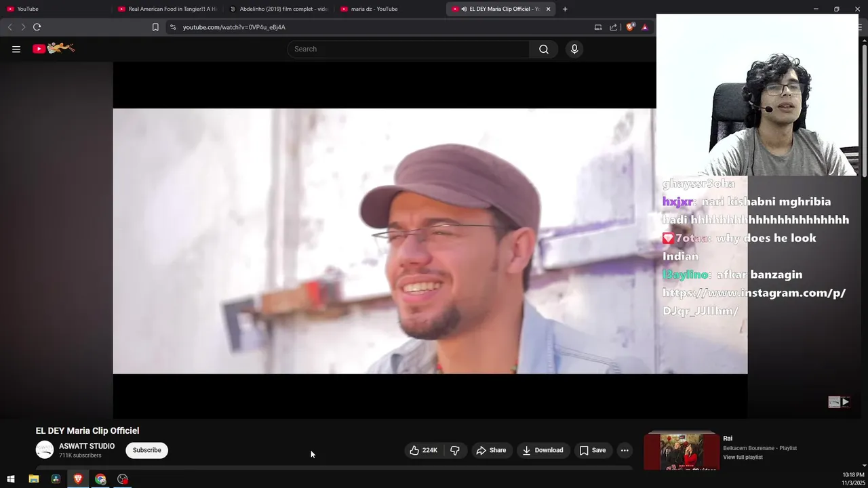Open Windows Start menu
Screen dimensions: 868x488
point(11,479)
